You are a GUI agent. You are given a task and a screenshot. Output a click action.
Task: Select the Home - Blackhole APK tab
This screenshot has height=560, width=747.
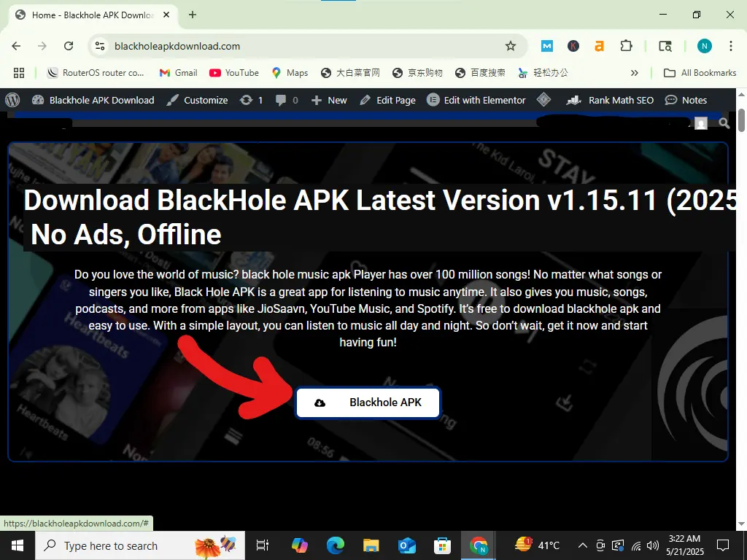tap(93, 15)
